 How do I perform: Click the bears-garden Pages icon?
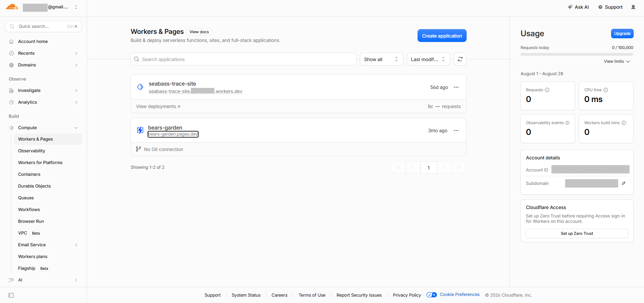click(x=140, y=130)
